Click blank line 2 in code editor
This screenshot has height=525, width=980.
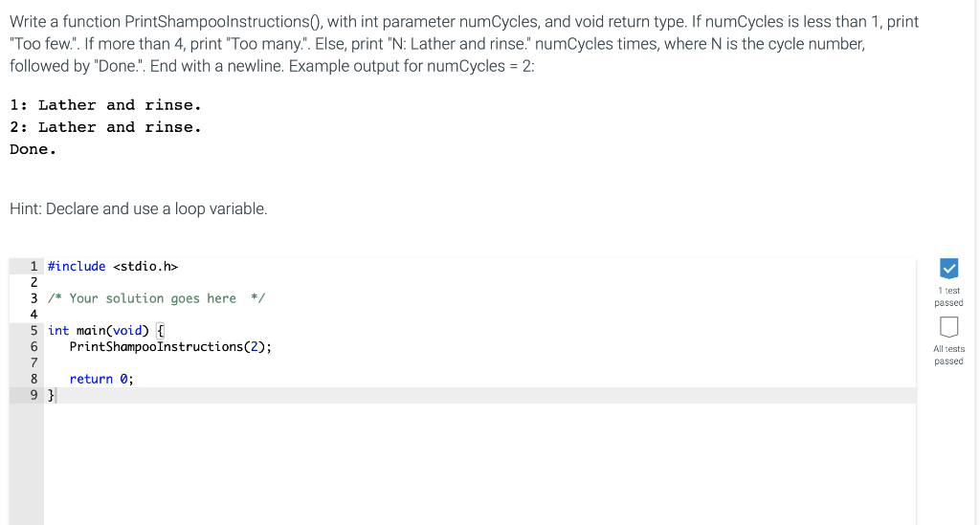click(x=480, y=283)
